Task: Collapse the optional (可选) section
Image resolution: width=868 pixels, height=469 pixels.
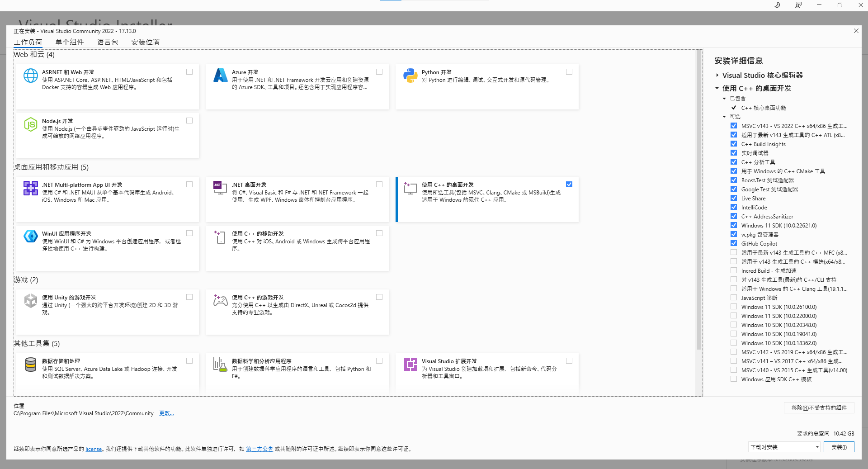Action: [x=724, y=117]
